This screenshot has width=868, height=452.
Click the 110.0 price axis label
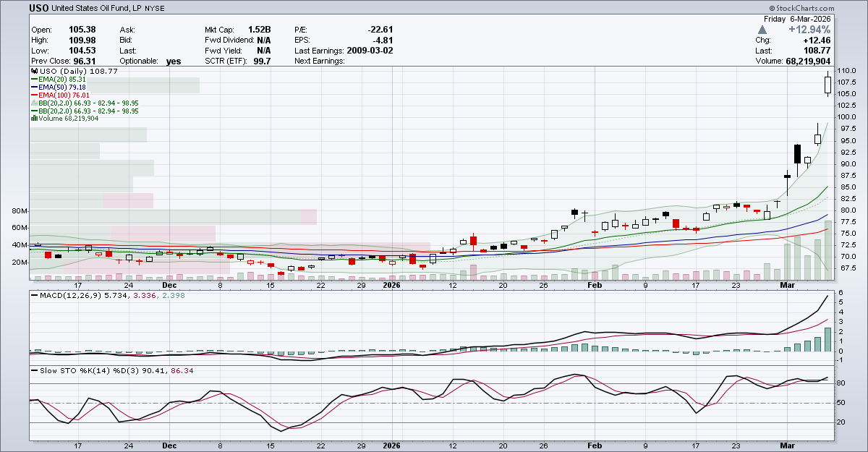pyautogui.click(x=848, y=71)
